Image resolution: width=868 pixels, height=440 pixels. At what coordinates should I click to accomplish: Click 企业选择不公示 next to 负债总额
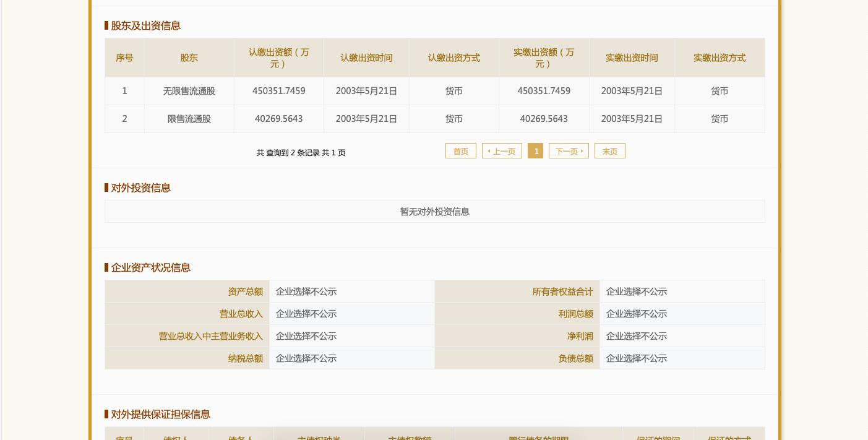pyautogui.click(x=637, y=358)
